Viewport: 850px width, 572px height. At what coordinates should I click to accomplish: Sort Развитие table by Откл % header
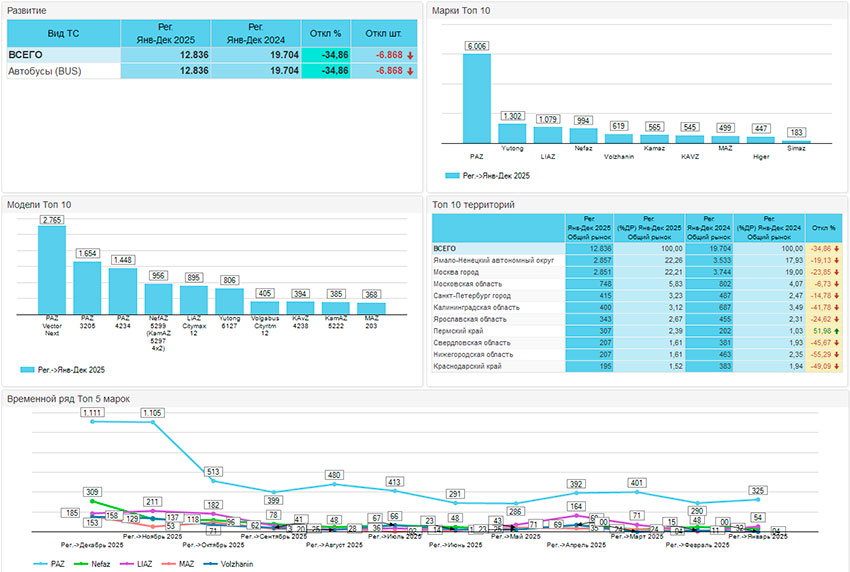[x=324, y=33]
